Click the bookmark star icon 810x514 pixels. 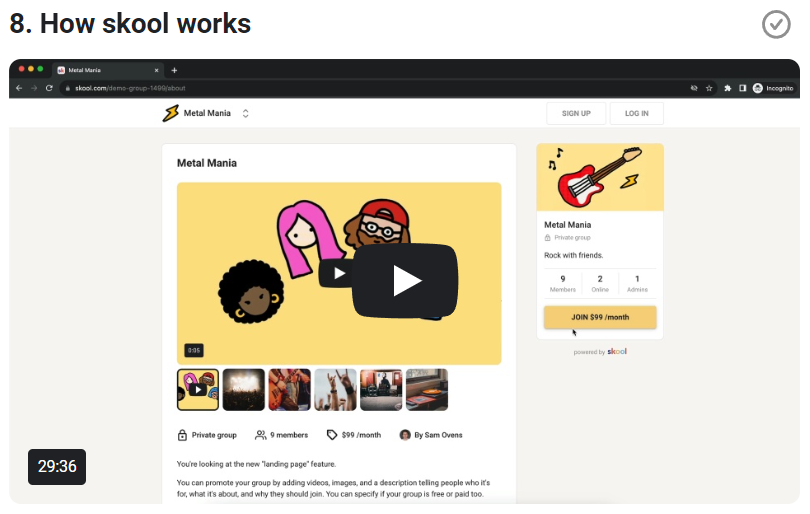point(709,88)
